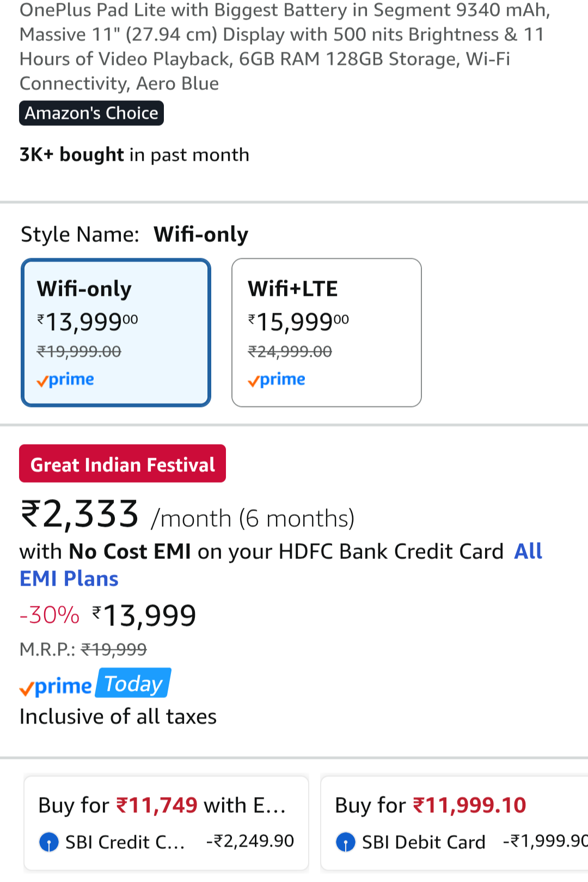The image size is (588, 882).
Task: Tap the OnePlus Pad Lite product title
Action: [283, 46]
